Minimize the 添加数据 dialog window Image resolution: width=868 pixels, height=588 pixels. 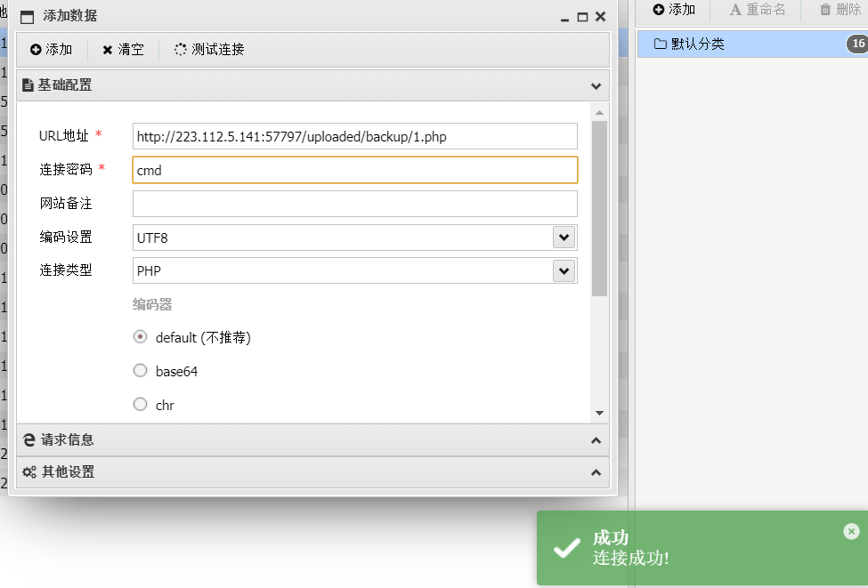coord(564,17)
